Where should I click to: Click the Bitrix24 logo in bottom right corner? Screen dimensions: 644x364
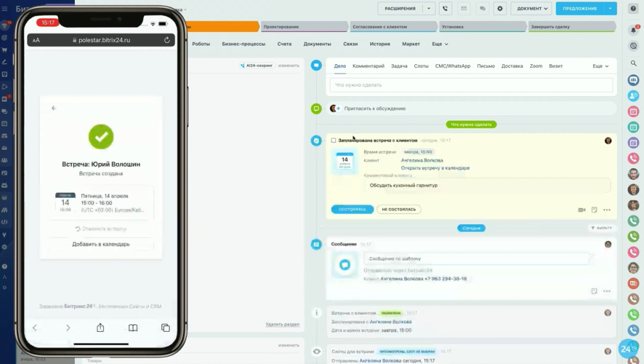pyautogui.click(x=627, y=348)
